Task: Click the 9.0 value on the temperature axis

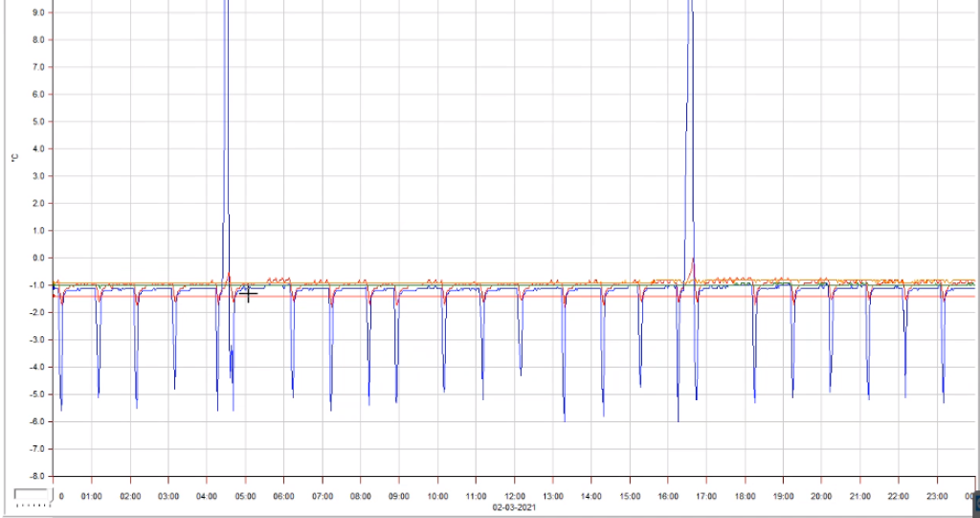Action: (40, 12)
